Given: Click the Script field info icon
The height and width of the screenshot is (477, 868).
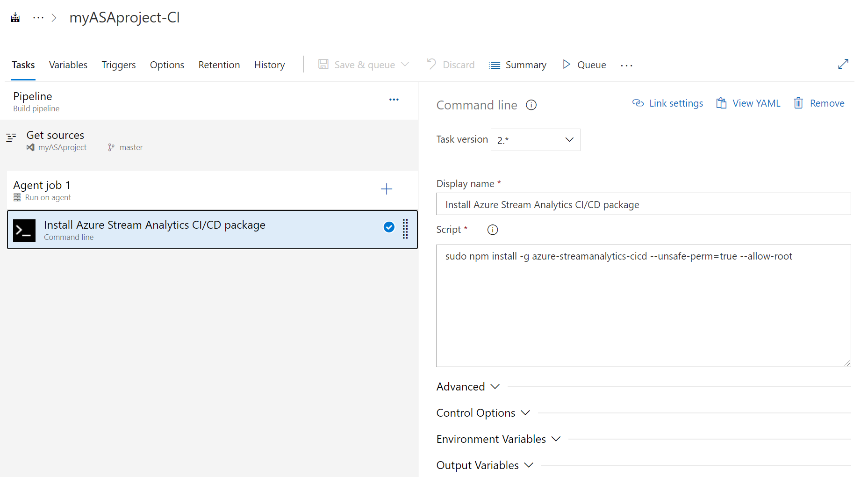Looking at the screenshot, I should [x=493, y=230].
